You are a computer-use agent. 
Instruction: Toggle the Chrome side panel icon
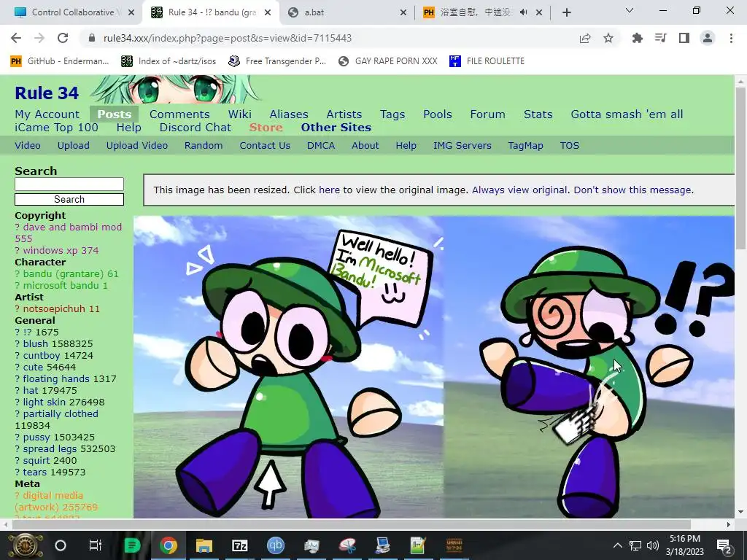pyautogui.click(x=684, y=38)
